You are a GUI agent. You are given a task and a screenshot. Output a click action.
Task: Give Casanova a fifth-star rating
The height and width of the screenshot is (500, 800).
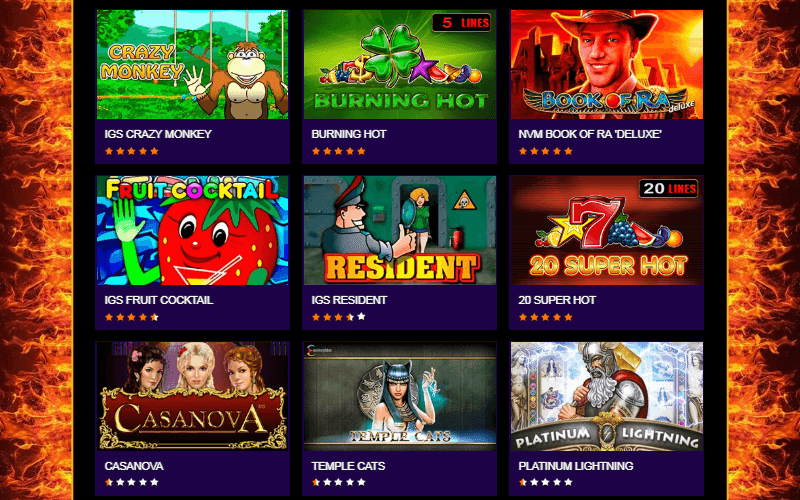[x=154, y=482]
